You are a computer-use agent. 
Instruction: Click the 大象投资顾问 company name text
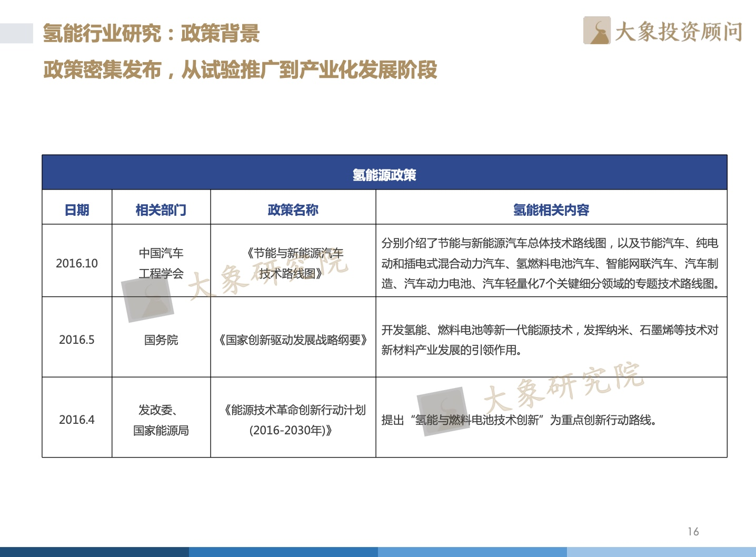(679, 32)
